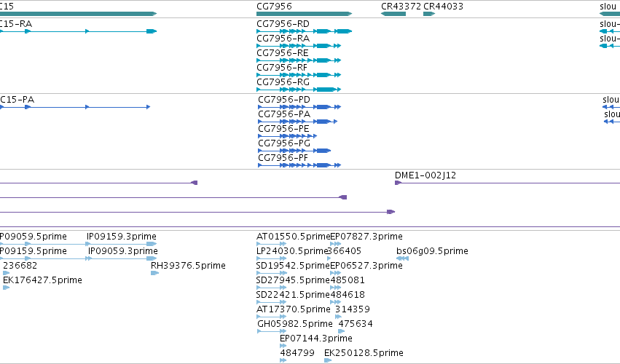Click the EP06527.3prime EST

[x=335, y=273]
